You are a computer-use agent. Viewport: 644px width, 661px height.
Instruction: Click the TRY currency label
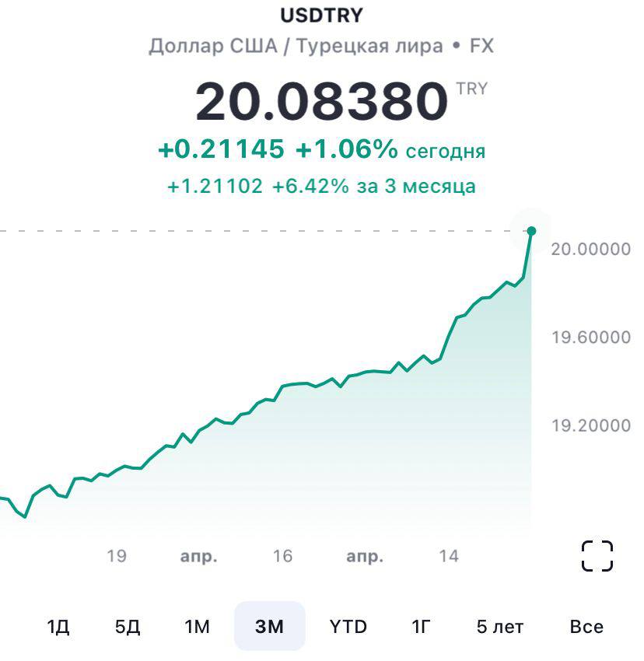[x=471, y=89]
